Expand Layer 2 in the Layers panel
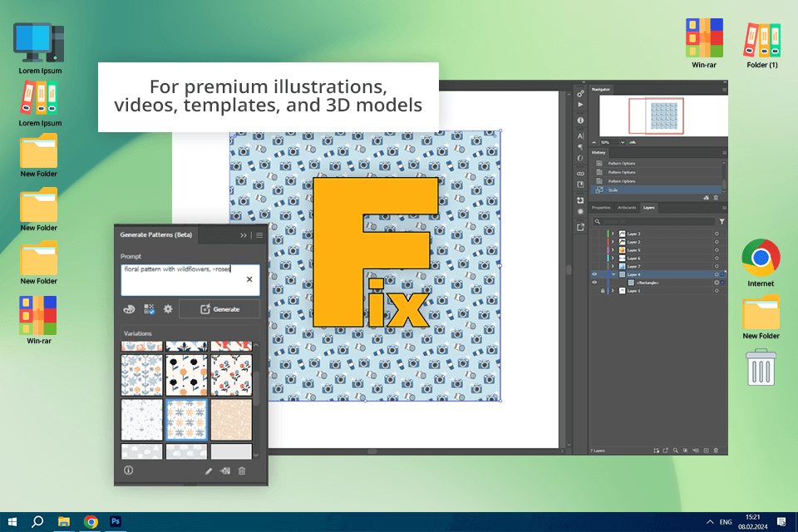This screenshot has height=532, width=798. (x=613, y=242)
